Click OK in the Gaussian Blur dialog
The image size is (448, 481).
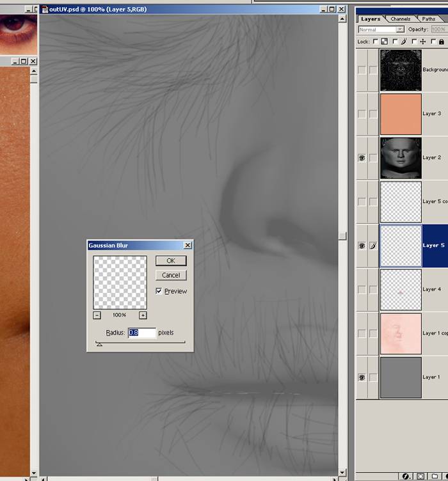[171, 260]
